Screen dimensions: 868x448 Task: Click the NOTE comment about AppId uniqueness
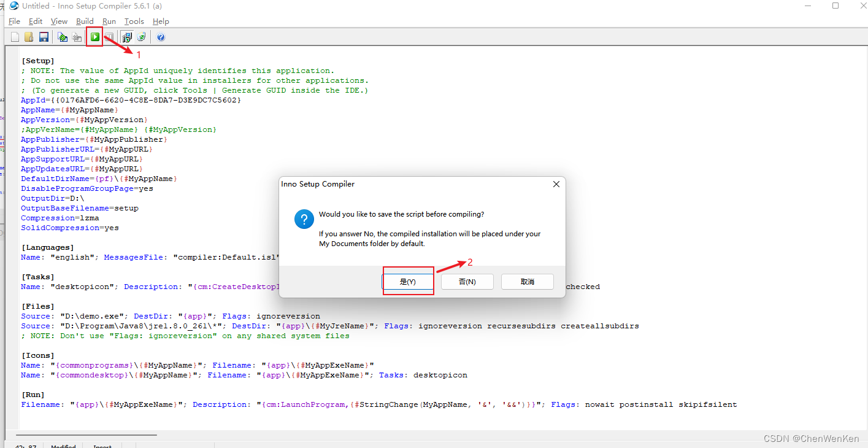(x=178, y=71)
